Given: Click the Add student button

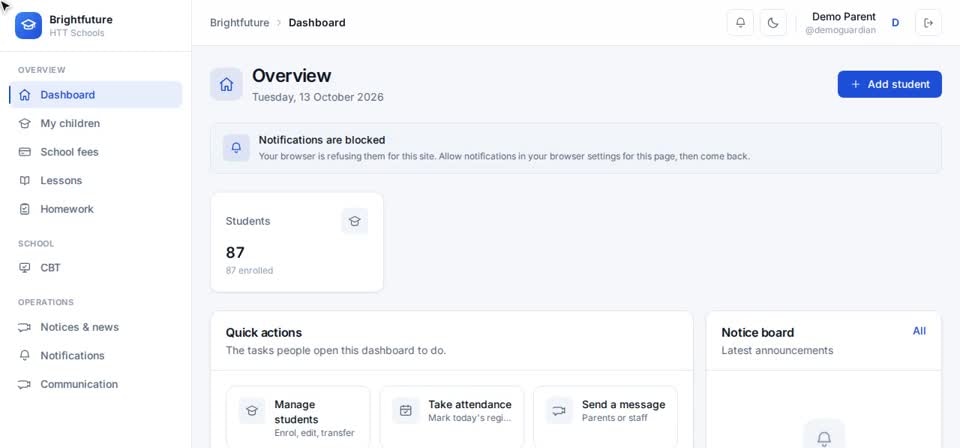Looking at the screenshot, I should pos(890,84).
